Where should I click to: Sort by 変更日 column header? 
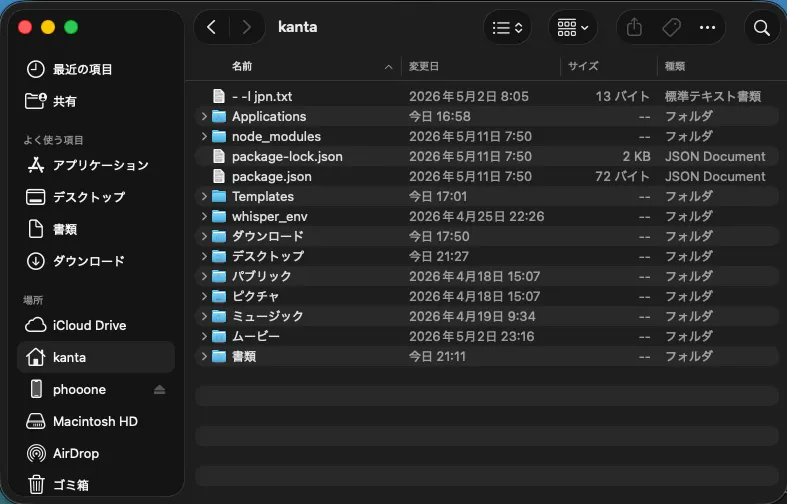pyautogui.click(x=424, y=66)
